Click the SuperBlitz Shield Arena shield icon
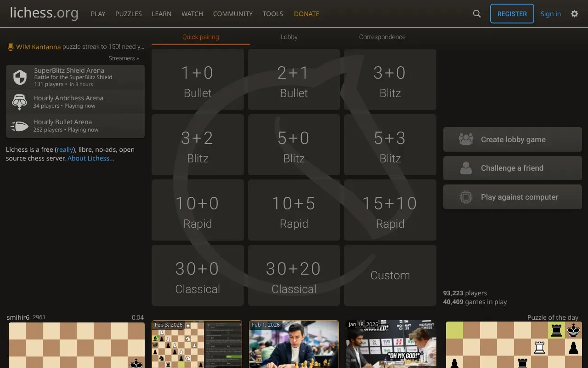Screen dimensions: 588x368 tap(19, 77)
